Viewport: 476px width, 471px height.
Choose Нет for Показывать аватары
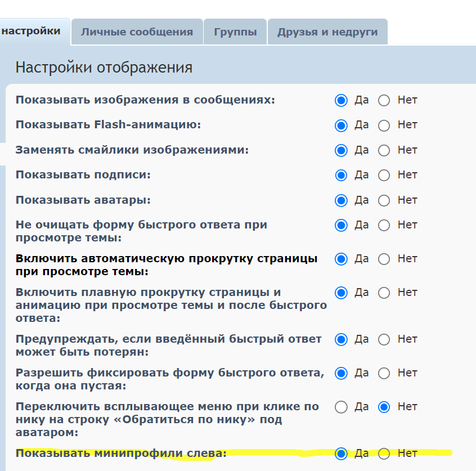[x=384, y=200]
